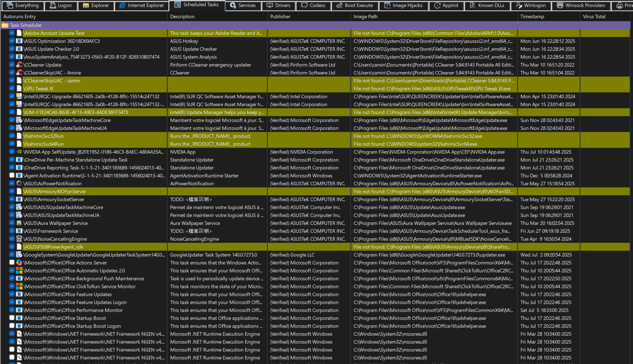Switch to the Image Hijacks tab
The height and width of the screenshot is (364, 633).
[403, 5]
